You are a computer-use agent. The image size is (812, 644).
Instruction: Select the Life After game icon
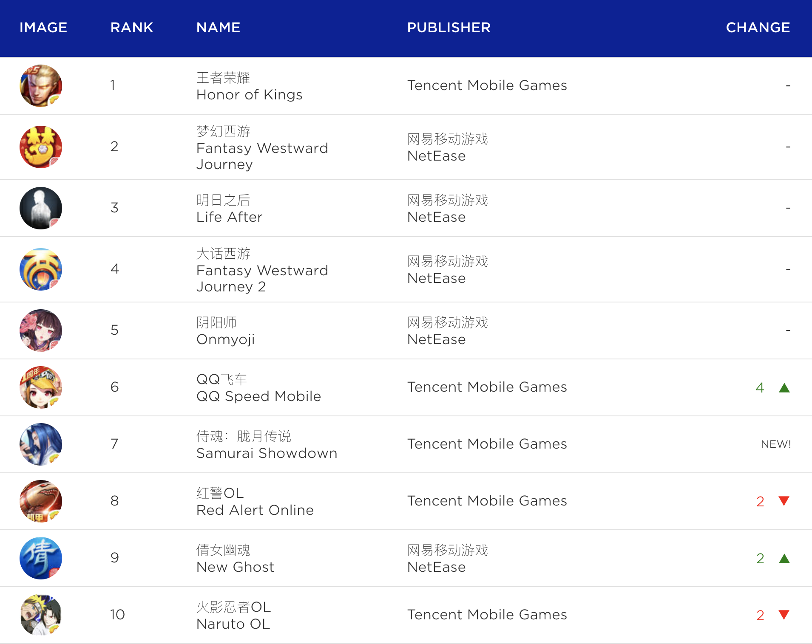41,208
